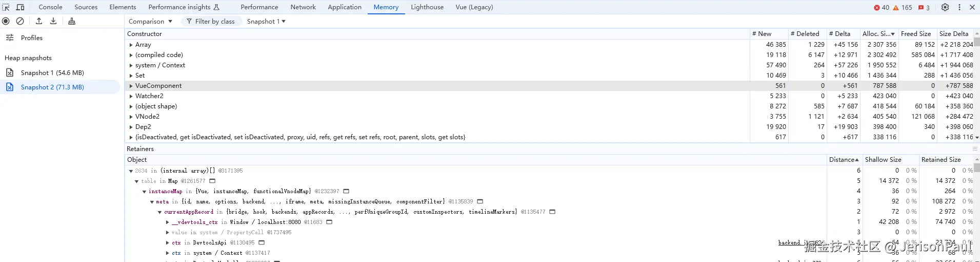Click the Filter by class field
The image size is (980, 262).
pos(210,22)
